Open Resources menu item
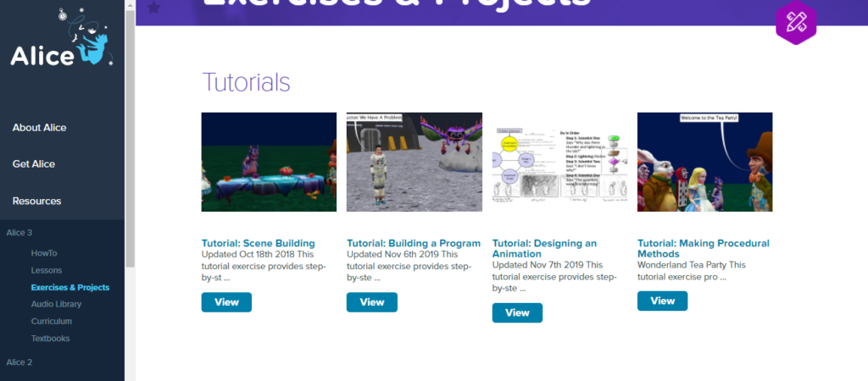The height and width of the screenshot is (381, 868). pyautogui.click(x=36, y=202)
